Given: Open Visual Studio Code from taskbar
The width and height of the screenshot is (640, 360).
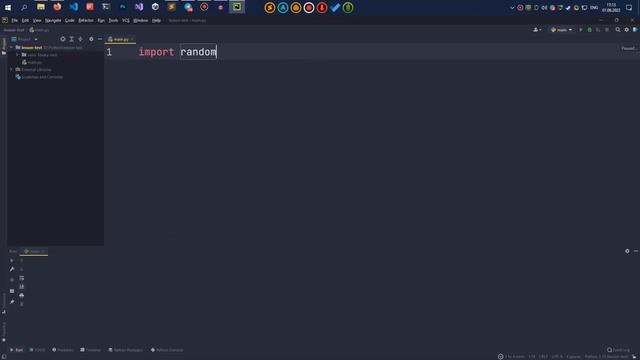Looking at the screenshot, I should pyautogui.click(x=73, y=7).
